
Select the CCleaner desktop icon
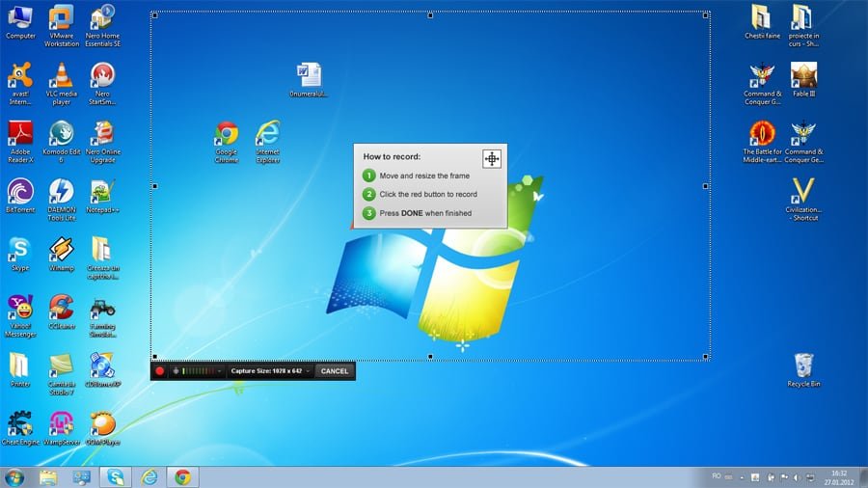pos(62,312)
